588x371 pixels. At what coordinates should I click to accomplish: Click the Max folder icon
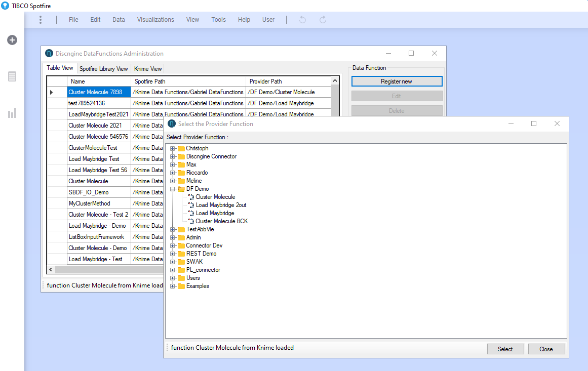tap(181, 164)
